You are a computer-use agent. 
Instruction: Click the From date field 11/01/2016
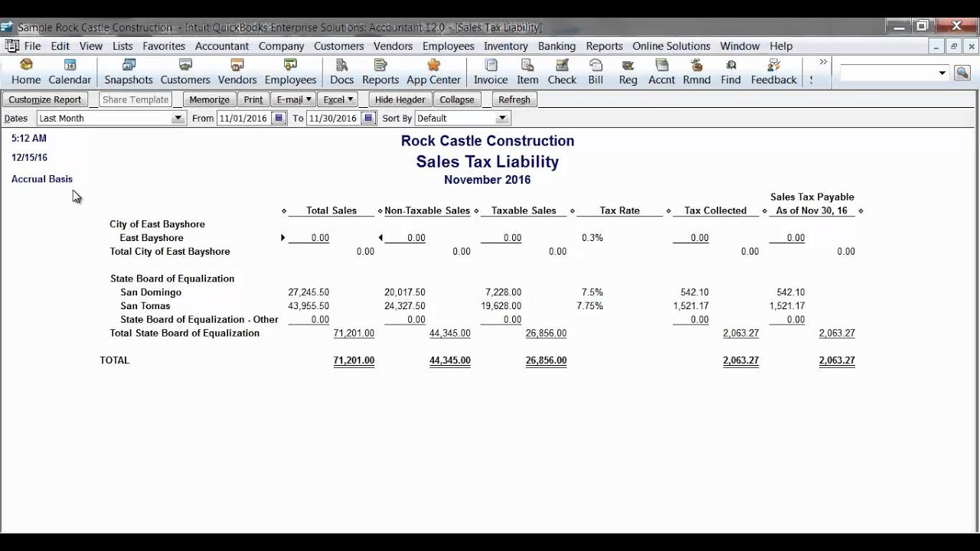pyautogui.click(x=244, y=118)
